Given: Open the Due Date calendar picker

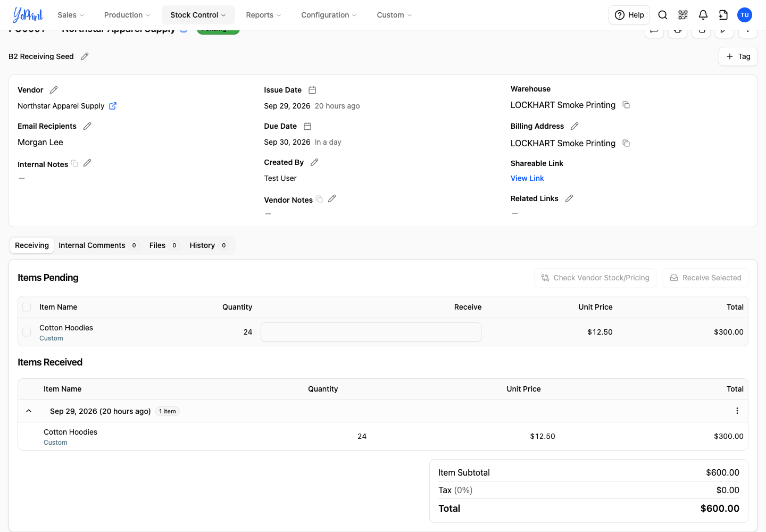Looking at the screenshot, I should tap(307, 126).
